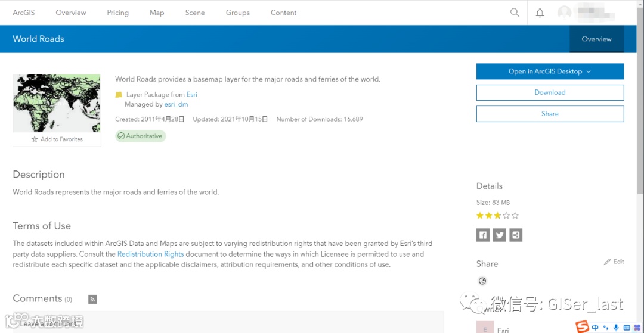The height and width of the screenshot is (333, 644).
Task: Open the Map navigation item
Action: click(157, 13)
